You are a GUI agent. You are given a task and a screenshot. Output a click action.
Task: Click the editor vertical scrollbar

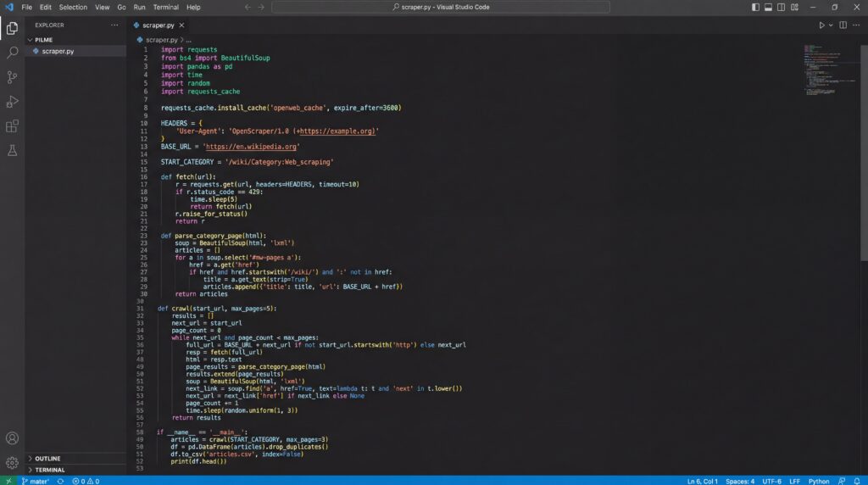click(864, 153)
